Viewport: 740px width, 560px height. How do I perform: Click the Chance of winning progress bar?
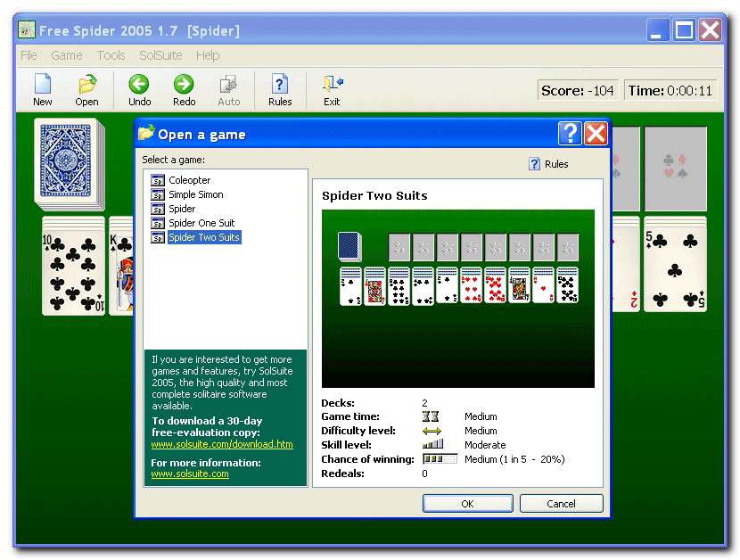pyautogui.click(x=440, y=459)
